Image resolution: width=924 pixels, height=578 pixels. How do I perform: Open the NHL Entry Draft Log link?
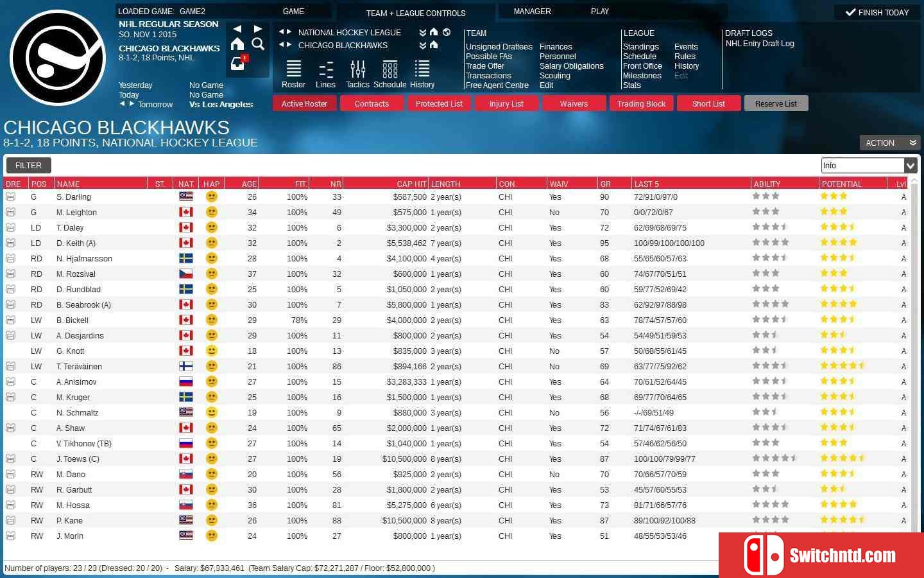[x=760, y=44]
